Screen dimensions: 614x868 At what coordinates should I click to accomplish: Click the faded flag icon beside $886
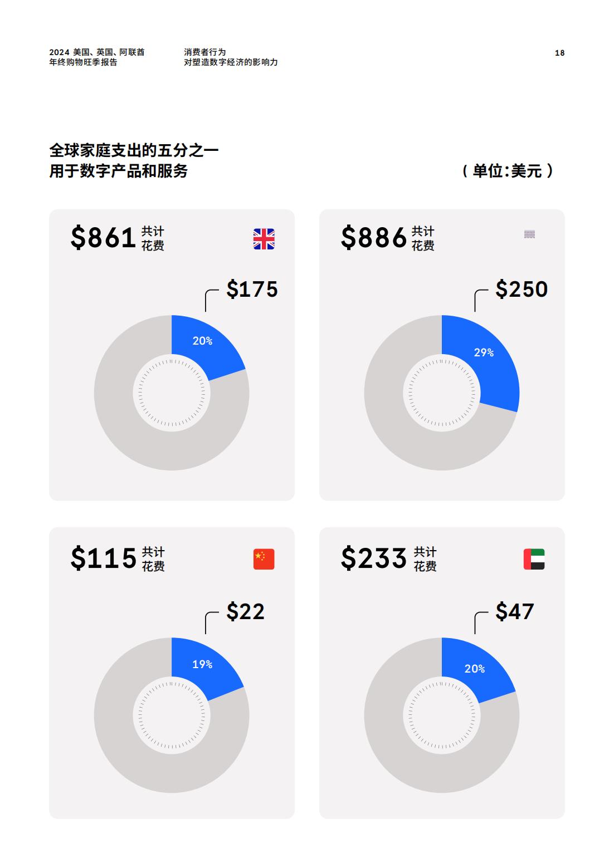529,234
